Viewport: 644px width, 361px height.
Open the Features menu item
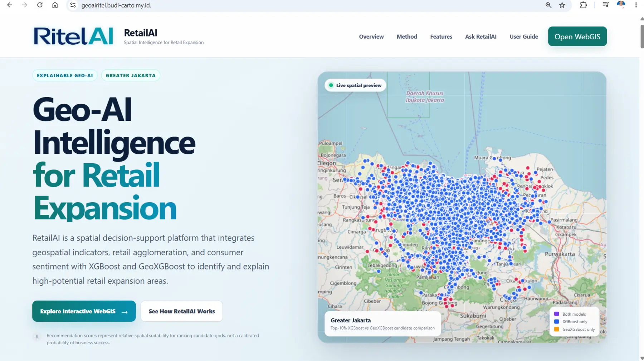tap(441, 36)
